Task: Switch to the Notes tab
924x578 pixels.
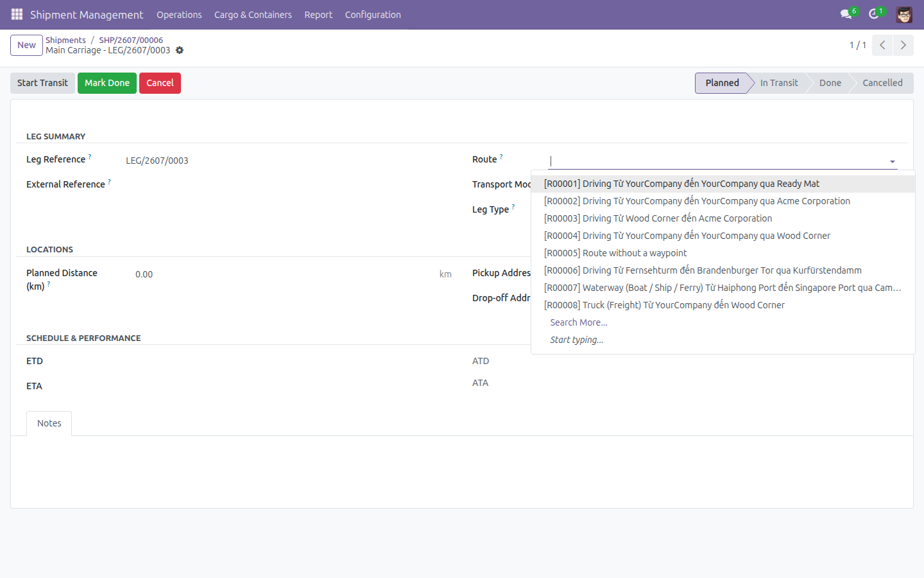Action: point(49,423)
